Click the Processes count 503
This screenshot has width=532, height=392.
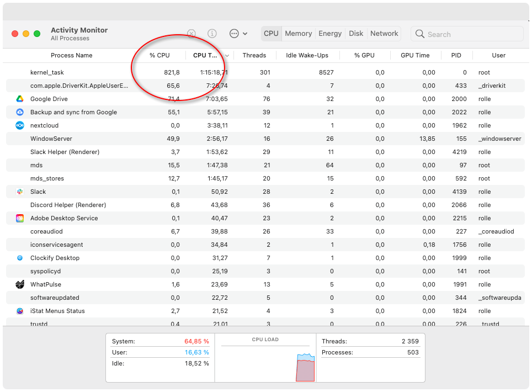coord(413,352)
